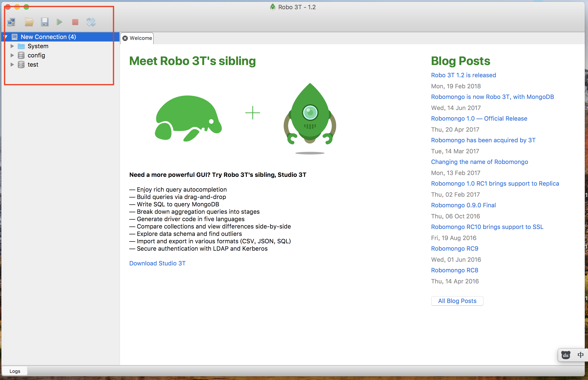
Task: Click the System folder icon
Action: pos(21,46)
